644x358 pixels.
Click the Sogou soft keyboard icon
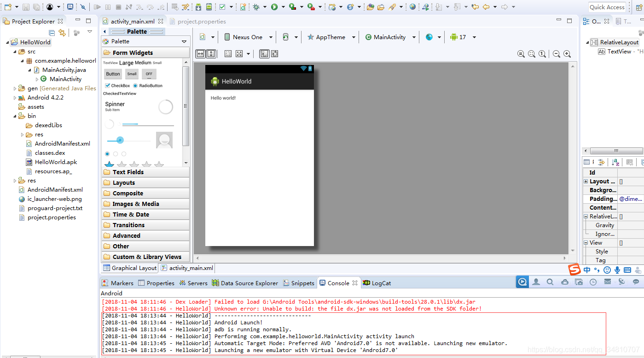pos(627,270)
